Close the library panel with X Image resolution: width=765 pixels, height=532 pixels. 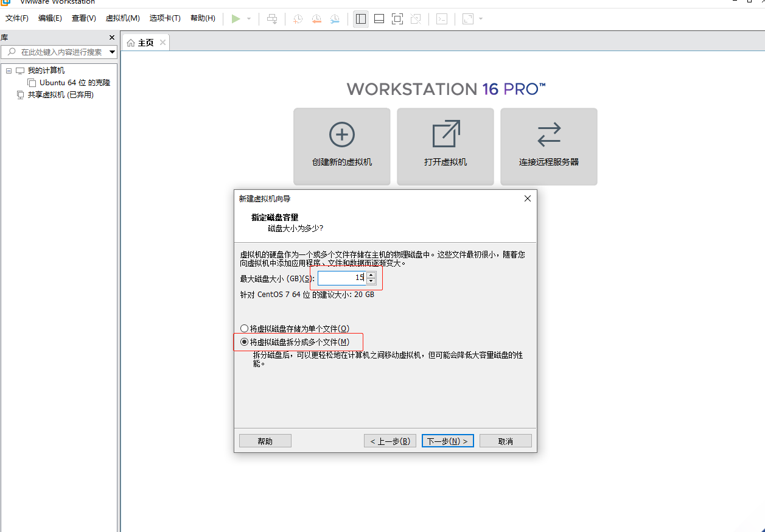tap(111, 38)
